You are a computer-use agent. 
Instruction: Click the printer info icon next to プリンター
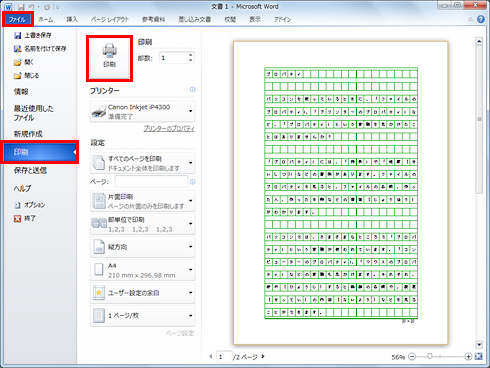tap(192, 89)
